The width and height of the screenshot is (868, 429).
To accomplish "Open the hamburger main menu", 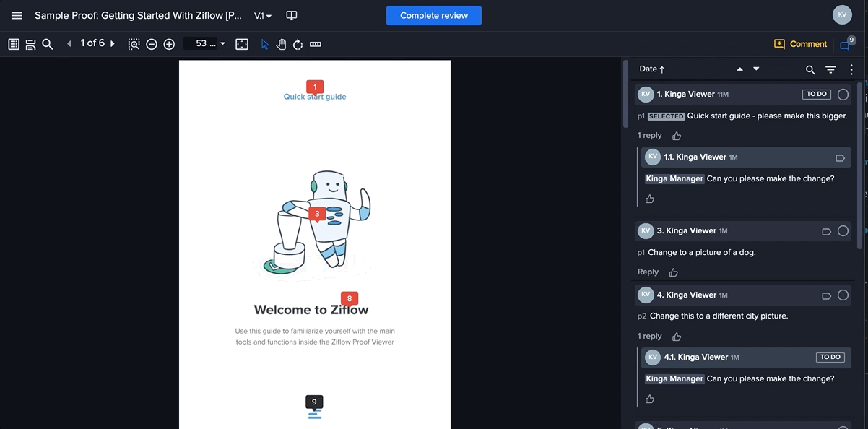I will pos(17,15).
